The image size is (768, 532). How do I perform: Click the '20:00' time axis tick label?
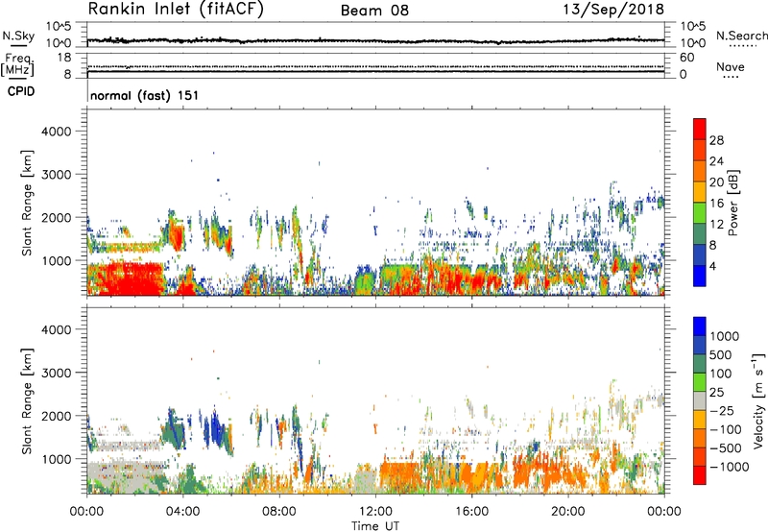567,512
